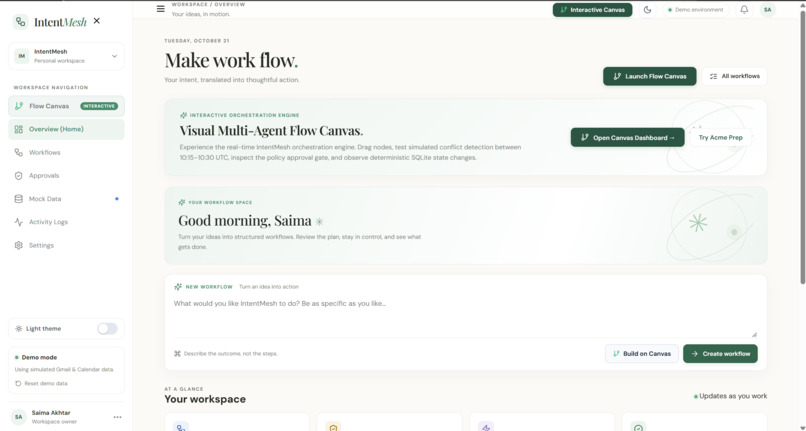Click the Flow Canvas branch icon in sidebar
The height and width of the screenshot is (431, 806).
coord(19,106)
